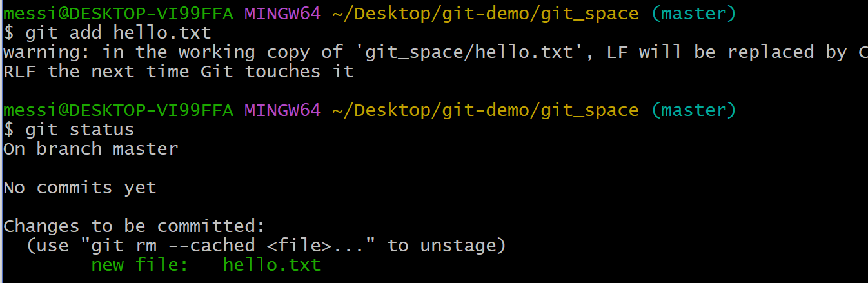
Task: Click the 'Changes to be committed:' heading
Action: tap(134, 226)
